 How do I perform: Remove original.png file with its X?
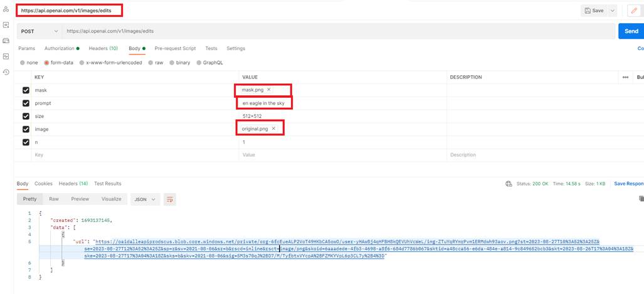point(273,129)
